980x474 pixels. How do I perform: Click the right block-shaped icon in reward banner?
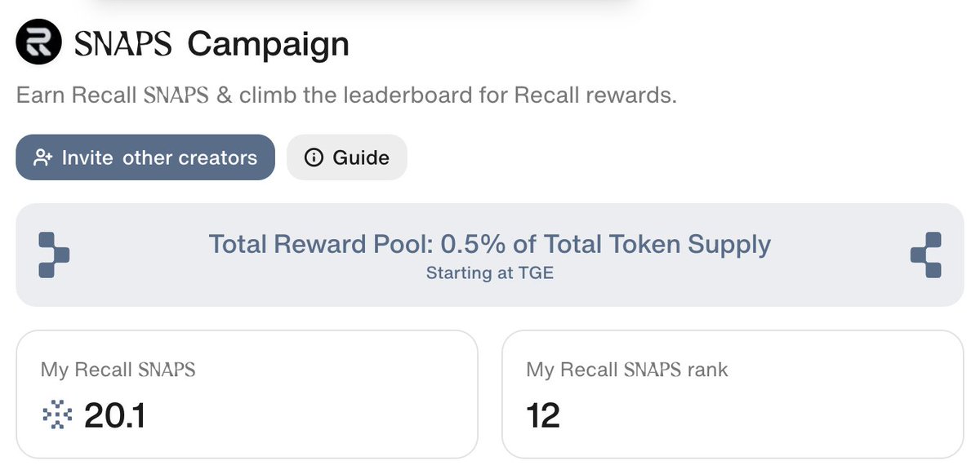pos(925,255)
